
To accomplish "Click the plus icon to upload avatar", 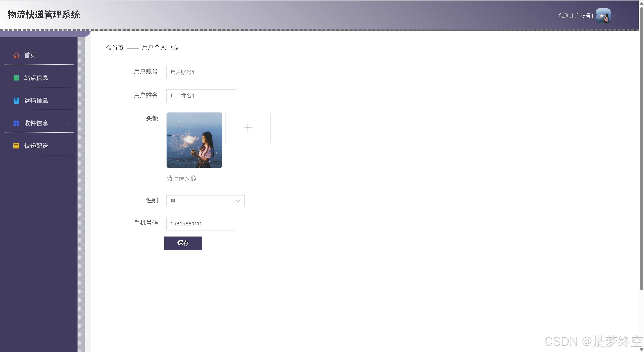I will pos(248,128).
